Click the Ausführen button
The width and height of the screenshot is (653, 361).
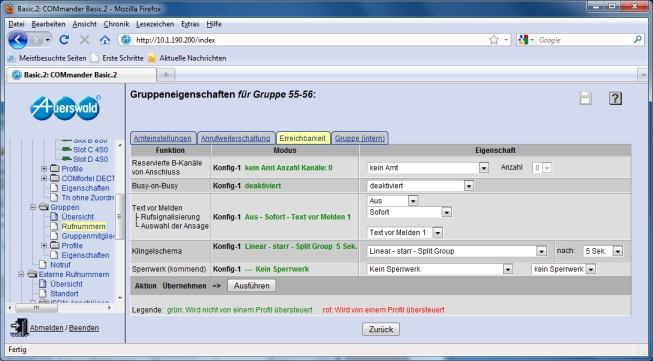click(252, 286)
